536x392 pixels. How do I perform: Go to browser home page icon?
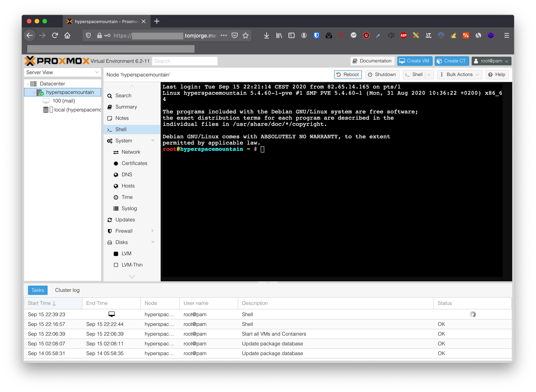tap(67, 35)
